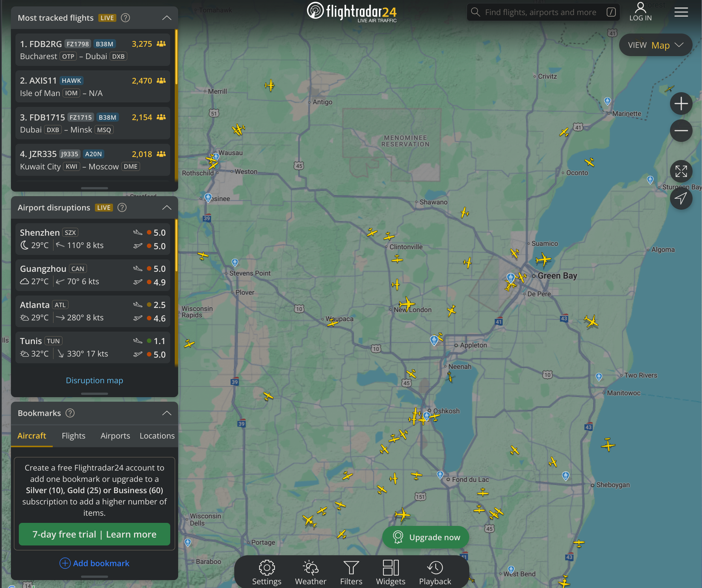
Task: Select tracked flight FDB2RG Bucharest to Dubai
Action: (93, 50)
